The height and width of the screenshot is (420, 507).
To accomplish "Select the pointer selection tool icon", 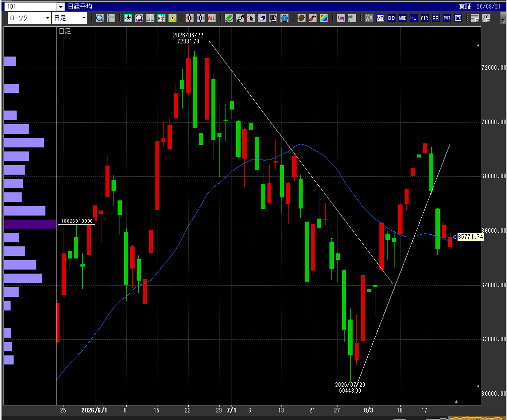I will (x=251, y=18).
